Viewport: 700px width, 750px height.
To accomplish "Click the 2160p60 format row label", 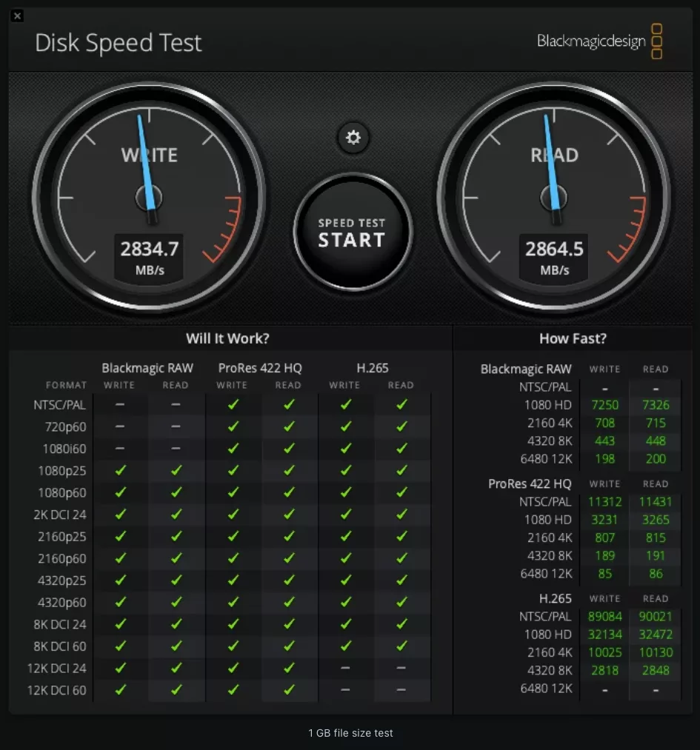I will point(62,558).
